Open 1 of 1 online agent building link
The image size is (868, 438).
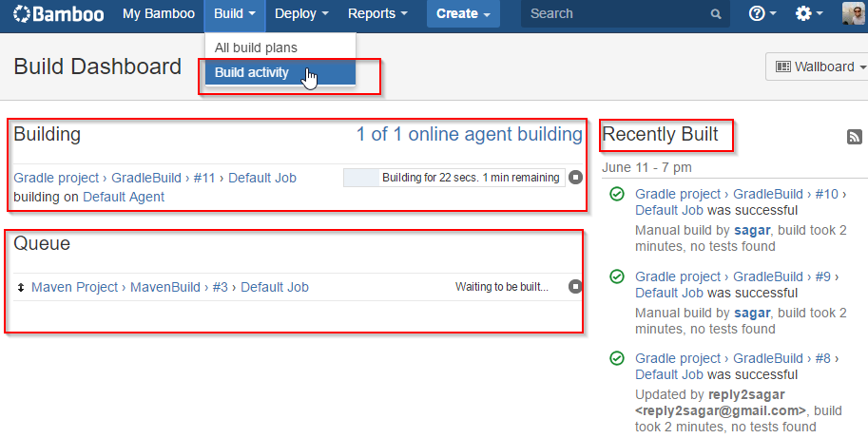[470, 134]
